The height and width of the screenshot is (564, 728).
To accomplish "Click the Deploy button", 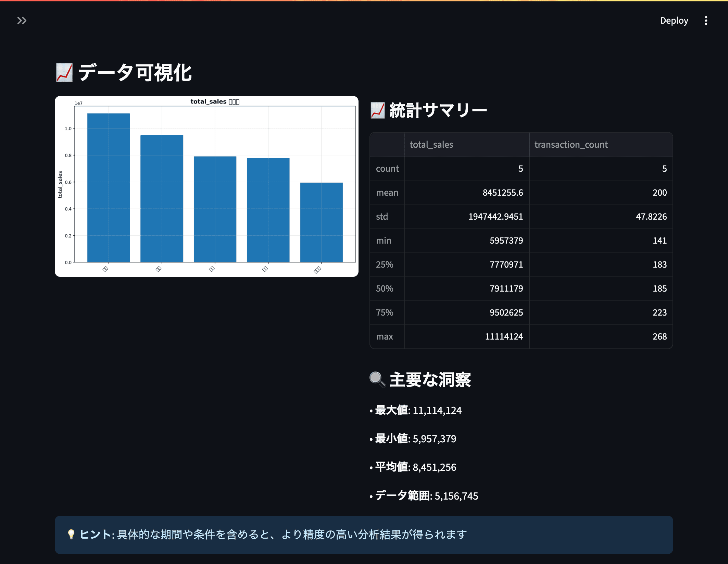I will tap(674, 21).
